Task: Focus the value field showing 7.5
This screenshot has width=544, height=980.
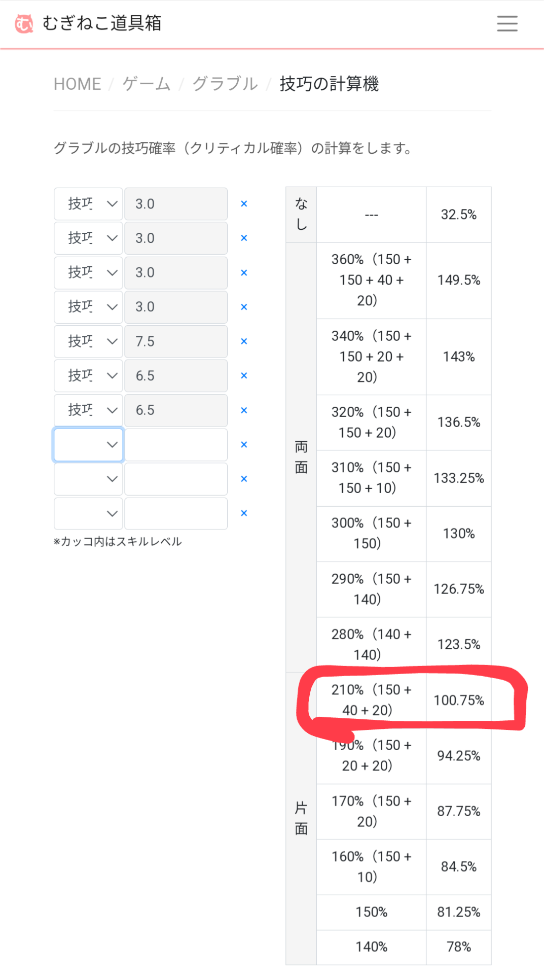Action: click(x=176, y=341)
